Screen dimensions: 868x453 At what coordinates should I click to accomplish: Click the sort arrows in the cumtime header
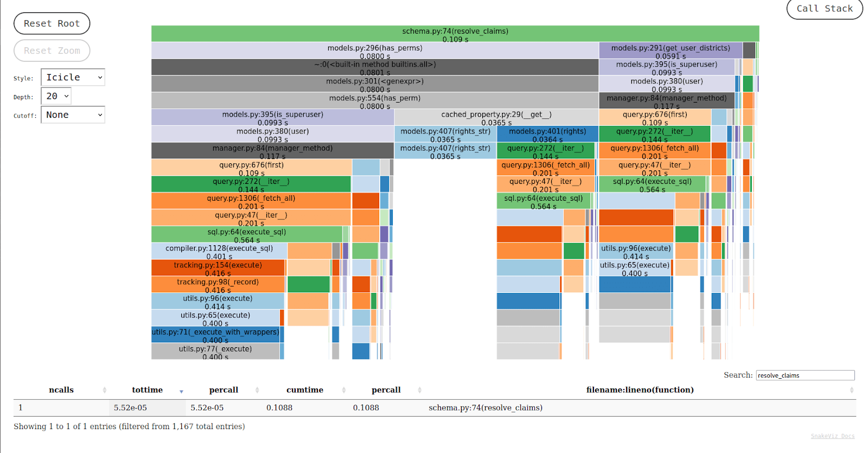click(344, 390)
